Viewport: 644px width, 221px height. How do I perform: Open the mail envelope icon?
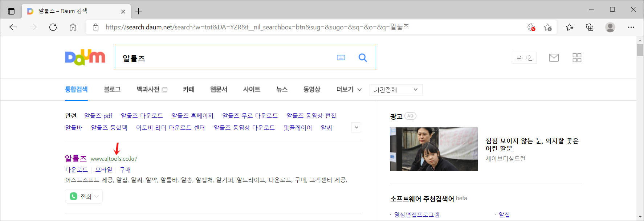pos(554,58)
